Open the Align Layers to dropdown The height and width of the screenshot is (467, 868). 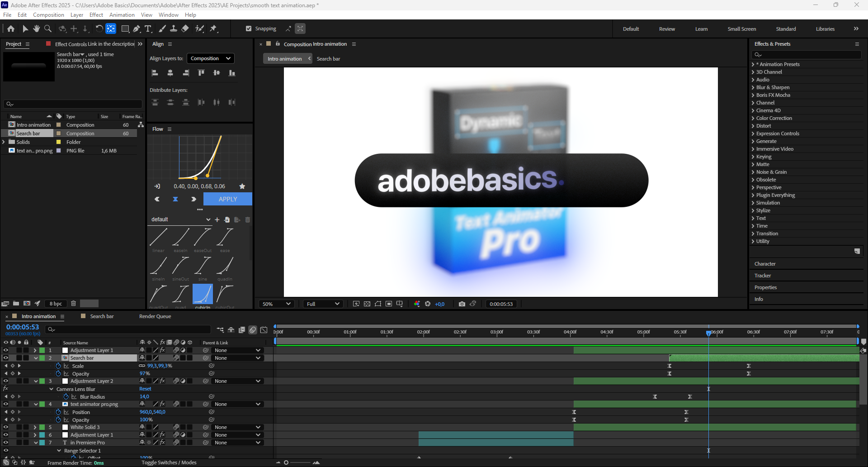210,58
